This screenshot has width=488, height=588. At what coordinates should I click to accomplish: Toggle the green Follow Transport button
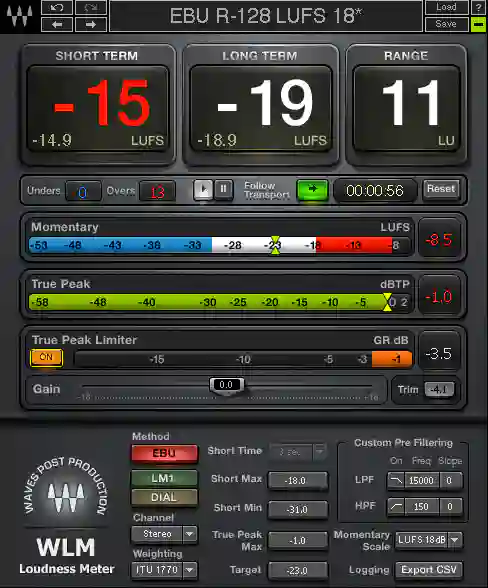click(312, 190)
